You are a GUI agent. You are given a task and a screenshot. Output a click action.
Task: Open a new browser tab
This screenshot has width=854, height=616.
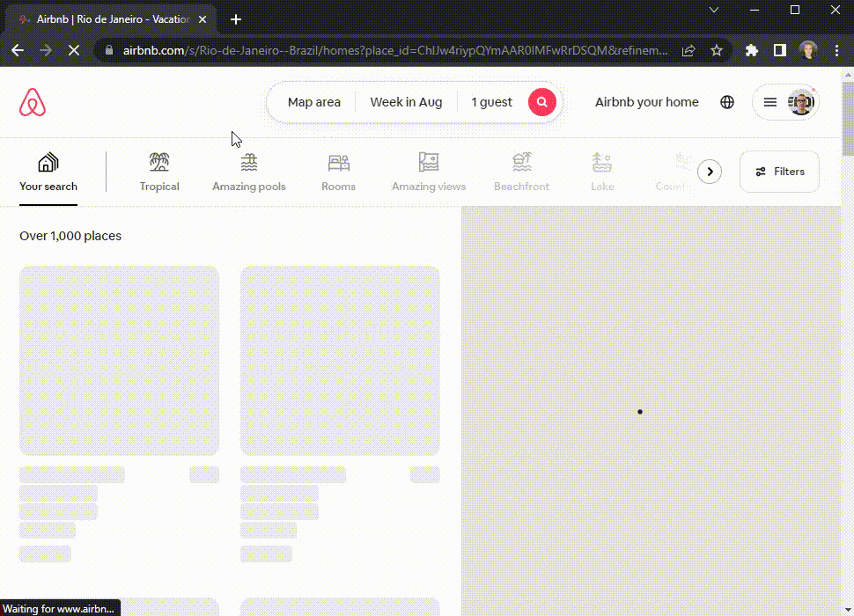[x=236, y=19]
